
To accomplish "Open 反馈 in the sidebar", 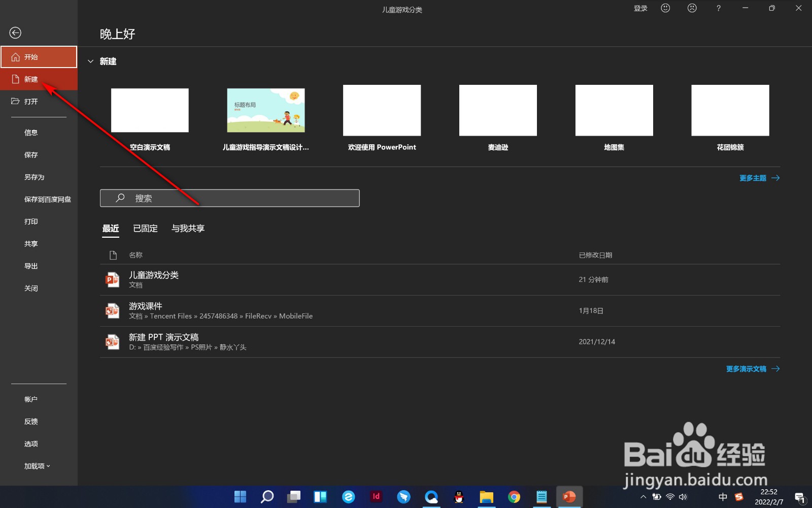I will [x=31, y=422].
